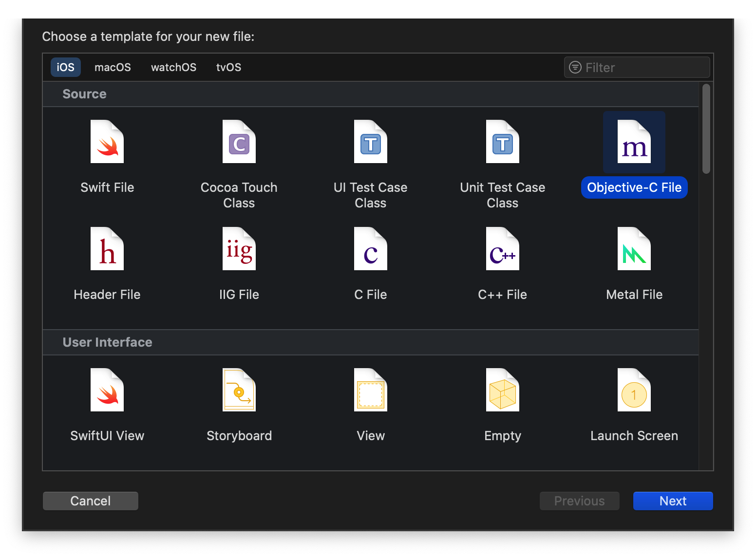Choose the Cocoa Touch Class icon
756x557 pixels.
[x=239, y=142]
